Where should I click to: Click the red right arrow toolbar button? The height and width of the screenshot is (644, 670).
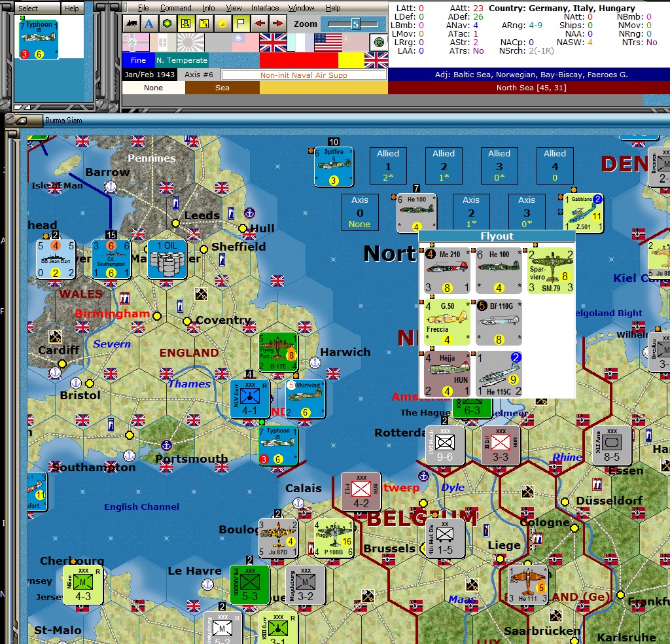point(277,24)
